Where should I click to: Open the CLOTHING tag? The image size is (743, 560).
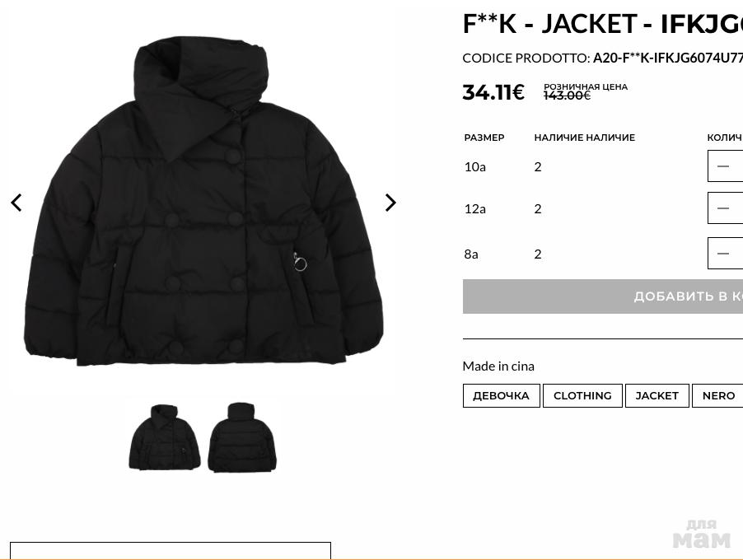coord(582,395)
